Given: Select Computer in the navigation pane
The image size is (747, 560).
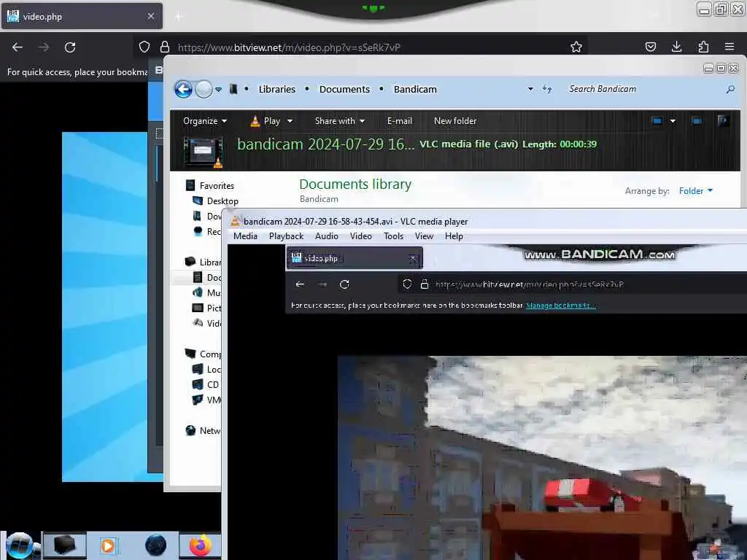Looking at the screenshot, I should coord(203,354).
